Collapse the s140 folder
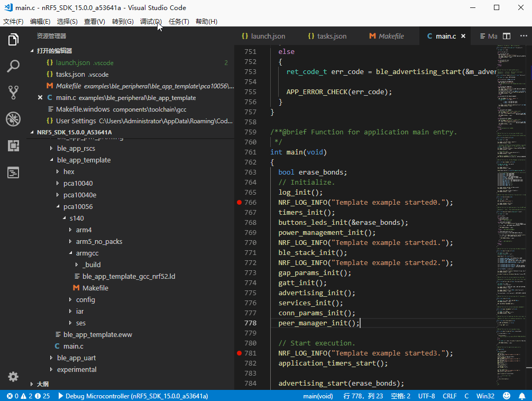Viewport: 532px width, 401px height. (x=64, y=218)
